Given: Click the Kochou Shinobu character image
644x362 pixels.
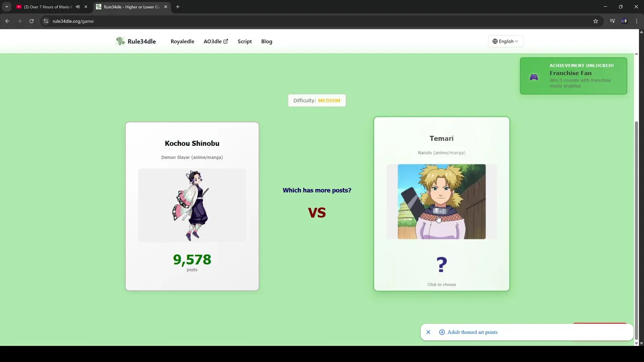Looking at the screenshot, I should coord(192,205).
